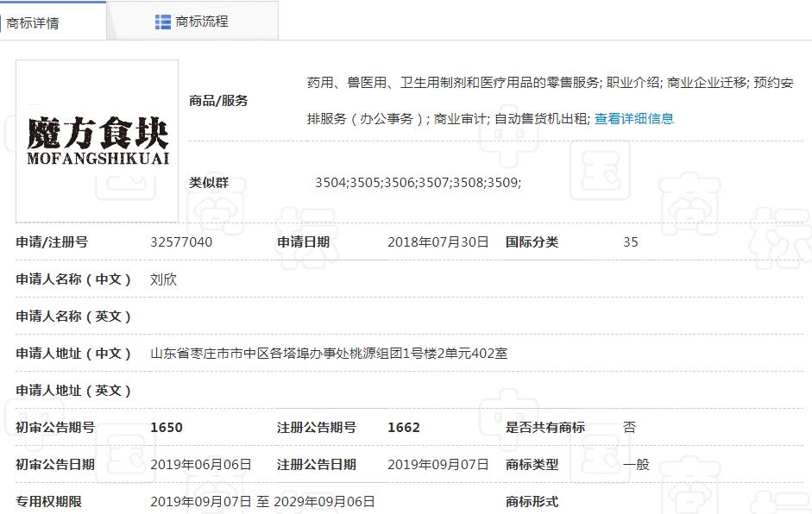
Task: Click the shared trademark value 否
Action: point(629,428)
